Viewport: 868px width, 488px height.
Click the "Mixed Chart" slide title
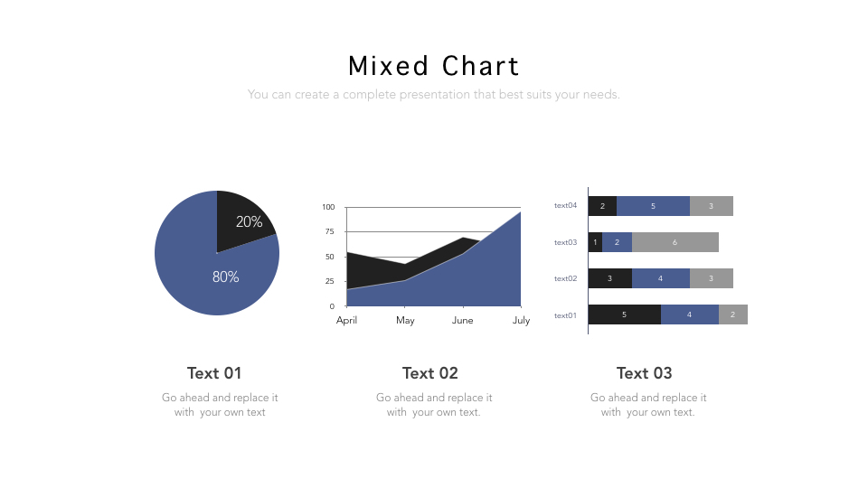pyautogui.click(x=434, y=66)
